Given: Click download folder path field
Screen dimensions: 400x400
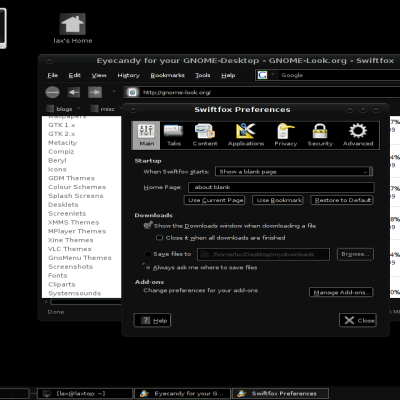Looking at the screenshot, I should [x=263, y=254].
